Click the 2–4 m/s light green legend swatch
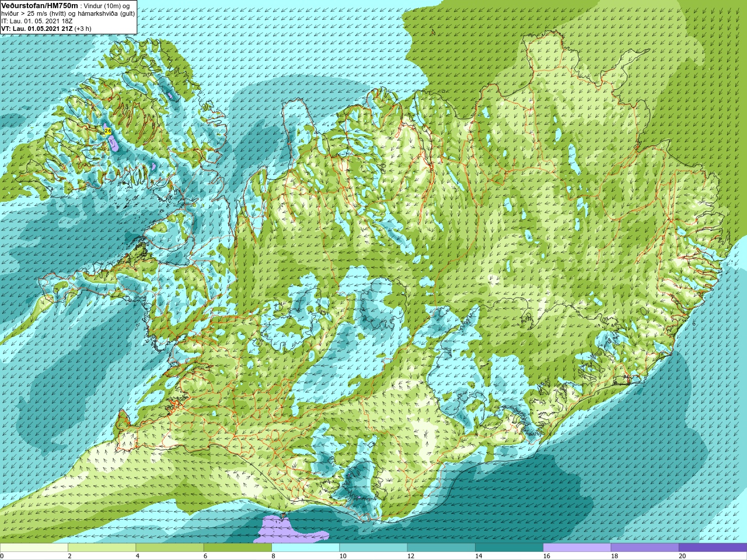 (102, 547)
